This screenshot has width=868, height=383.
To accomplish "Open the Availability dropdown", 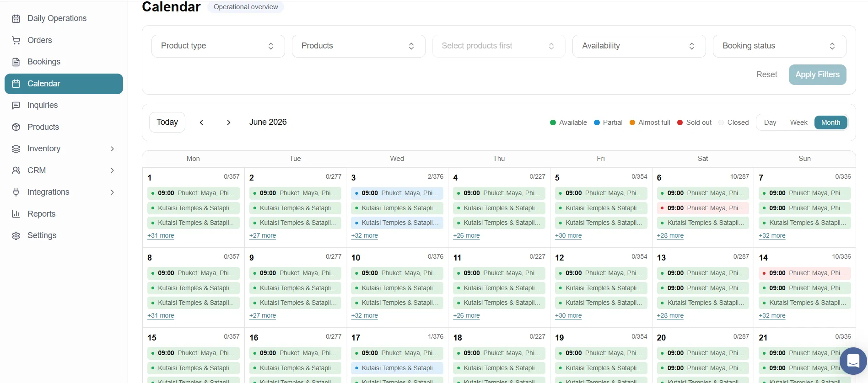I will (x=639, y=46).
